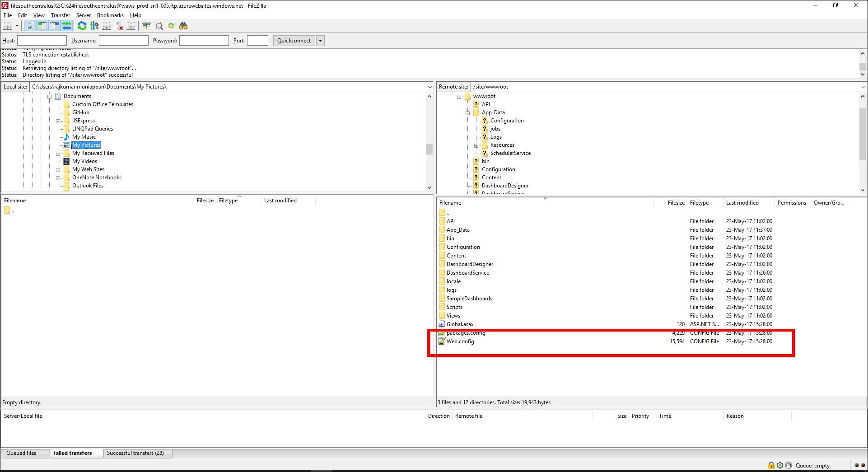Screen dimensions: 868x472
Task: Click the binoculars file search icon
Action: click(x=183, y=26)
